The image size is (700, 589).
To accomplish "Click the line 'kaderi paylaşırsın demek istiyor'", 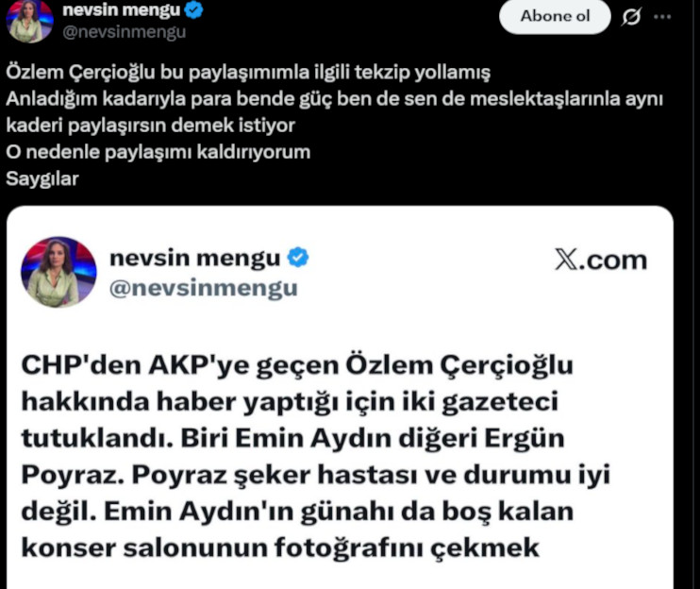I will 151,126.
